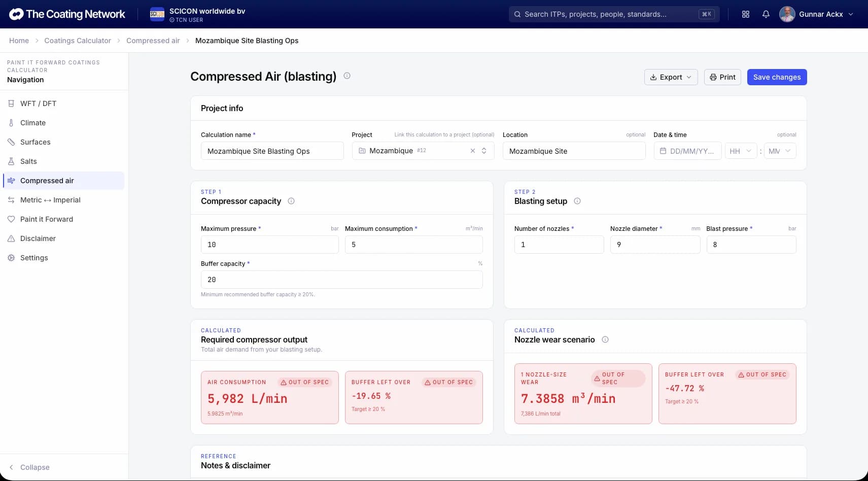Open the date picker field
This screenshot has width=868, height=481.
[687, 151]
